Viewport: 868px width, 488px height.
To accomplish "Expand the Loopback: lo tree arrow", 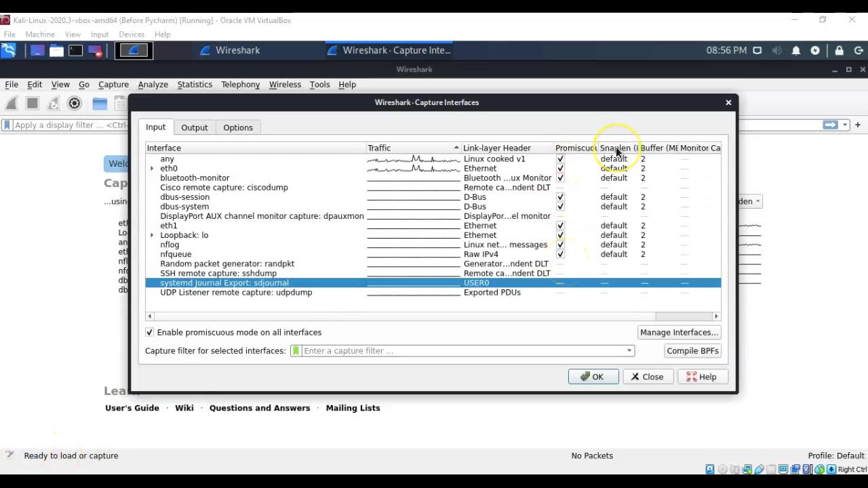I will point(152,235).
